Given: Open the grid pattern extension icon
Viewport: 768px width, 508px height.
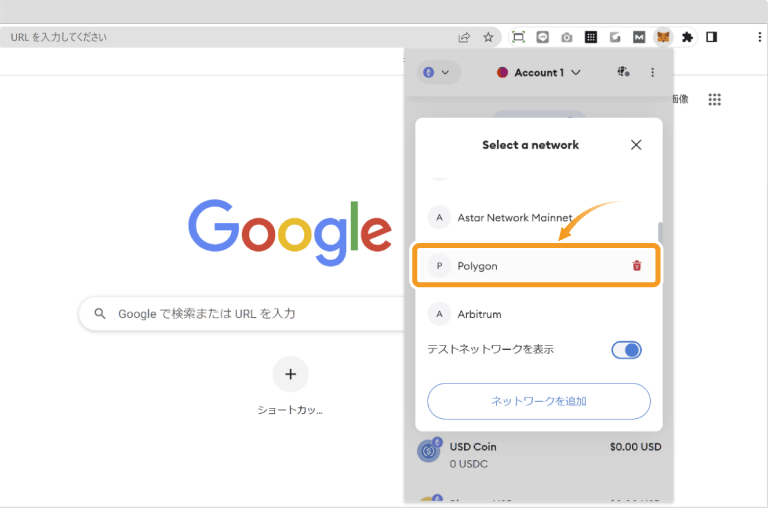Looking at the screenshot, I should [x=591, y=37].
